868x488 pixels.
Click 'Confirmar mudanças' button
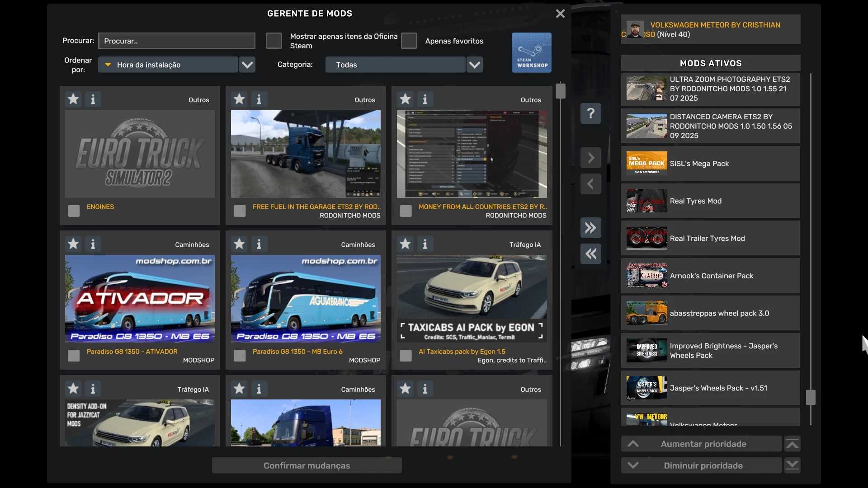point(307,465)
